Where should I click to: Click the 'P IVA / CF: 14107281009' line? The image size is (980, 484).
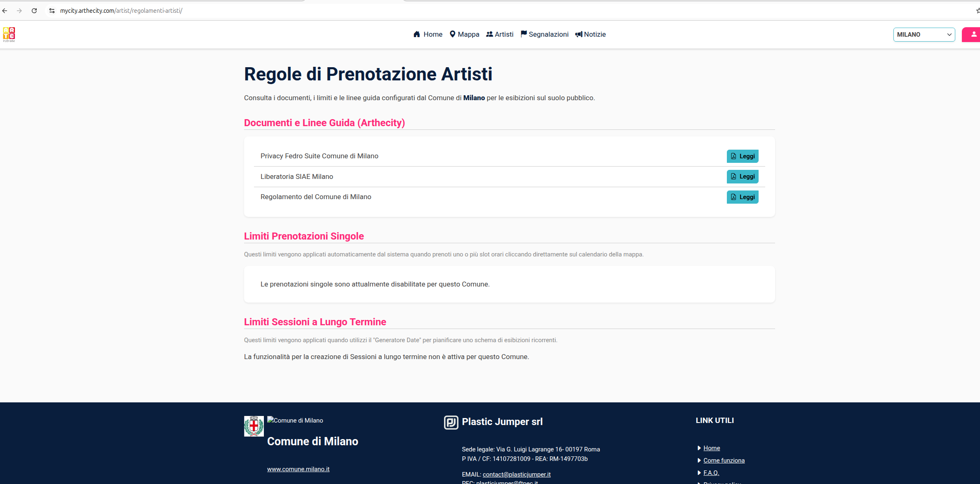tap(525, 459)
